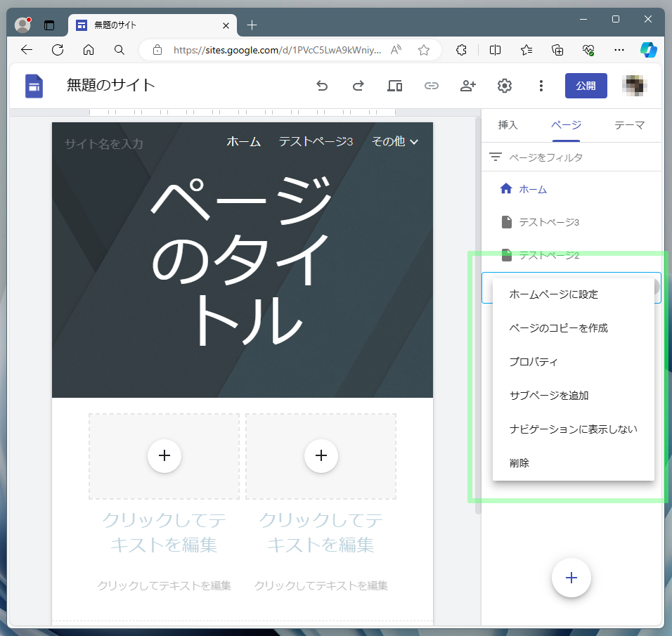Viewport: 672px width, 636px height.
Task: Click left クリックしてテキストを編集 heading
Action: (164, 532)
